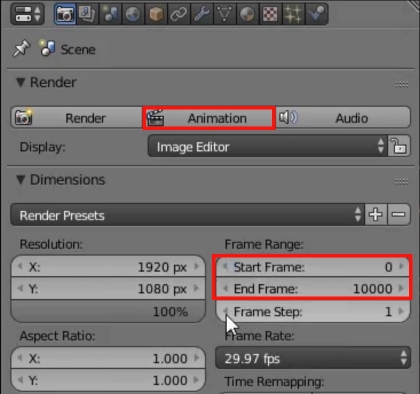Open the Render Layers properties tab
The height and width of the screenshot is (394, 420).
point(87,14)
